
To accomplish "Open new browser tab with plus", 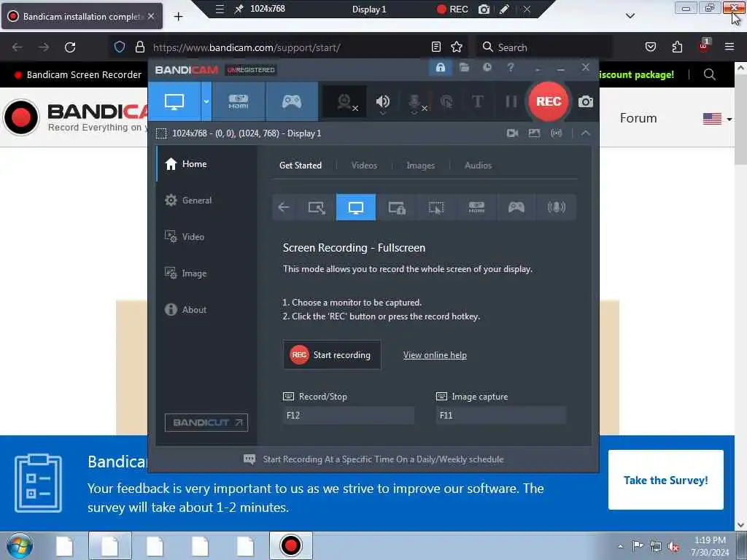I will click(178, 17).
